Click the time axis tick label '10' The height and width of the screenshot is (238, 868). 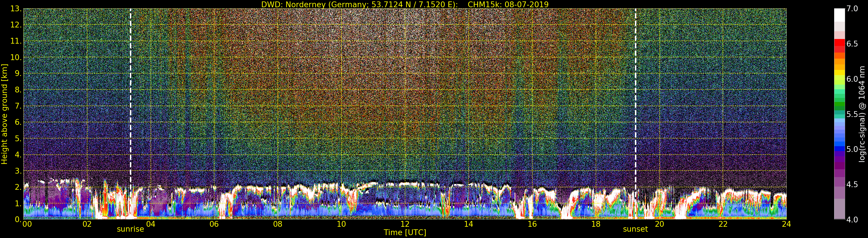tap(341, 224)
